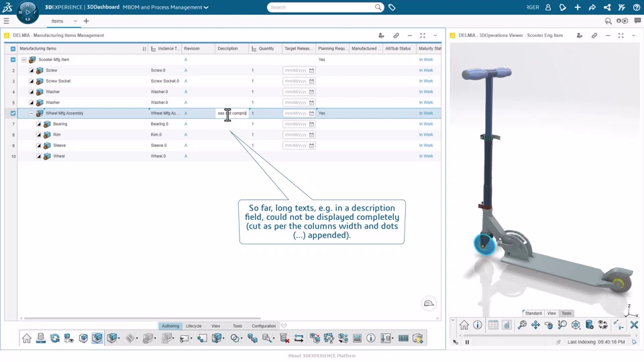Click the Help question mark icon
This screenshot has width=644, height=362.
pos(637,7)
